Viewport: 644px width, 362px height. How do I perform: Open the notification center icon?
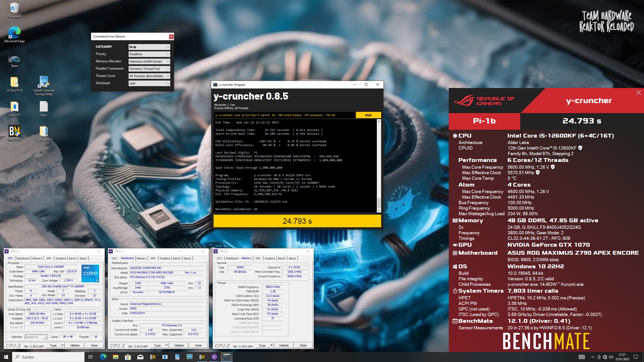coord(636,357)
